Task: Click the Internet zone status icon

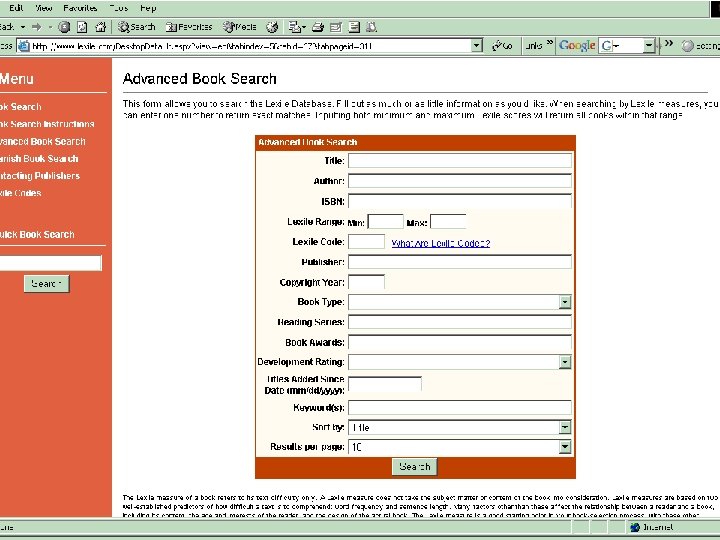Action: (x=635, y=527)
